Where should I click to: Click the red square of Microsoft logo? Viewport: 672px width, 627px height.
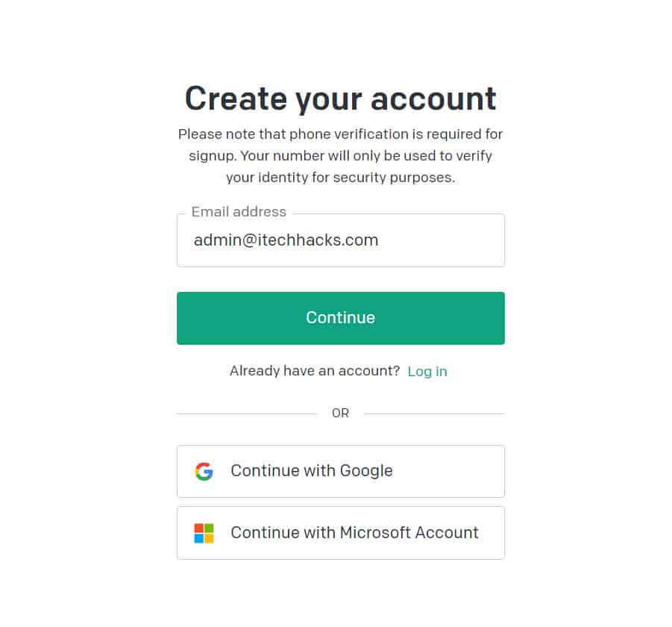coord(199,528)
